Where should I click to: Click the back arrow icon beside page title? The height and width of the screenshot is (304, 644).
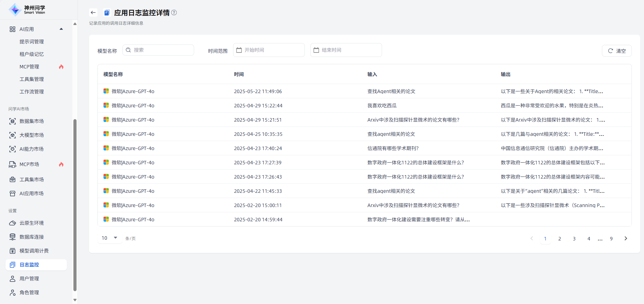(x=93, y=13)
